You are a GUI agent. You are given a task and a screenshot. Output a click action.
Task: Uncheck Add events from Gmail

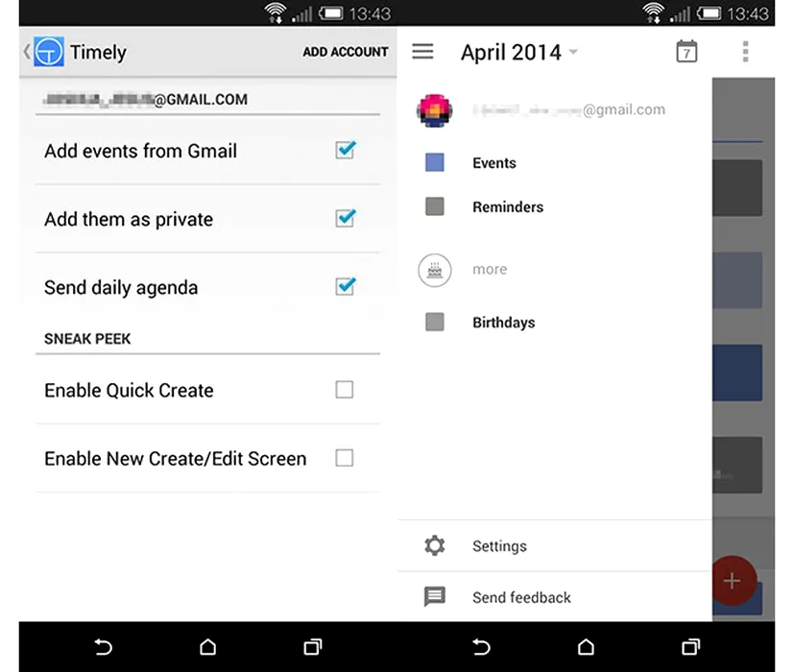click(x=345, y=151)
